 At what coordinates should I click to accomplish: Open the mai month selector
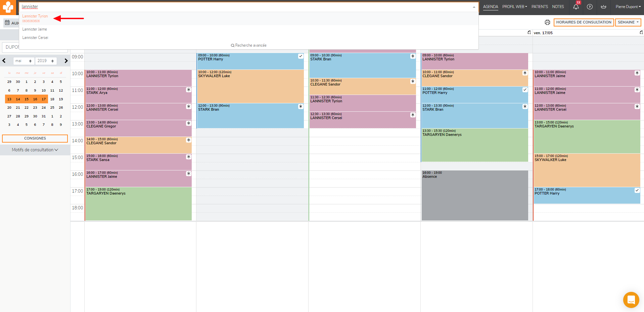pyautogui.click(x=24, y=61)
